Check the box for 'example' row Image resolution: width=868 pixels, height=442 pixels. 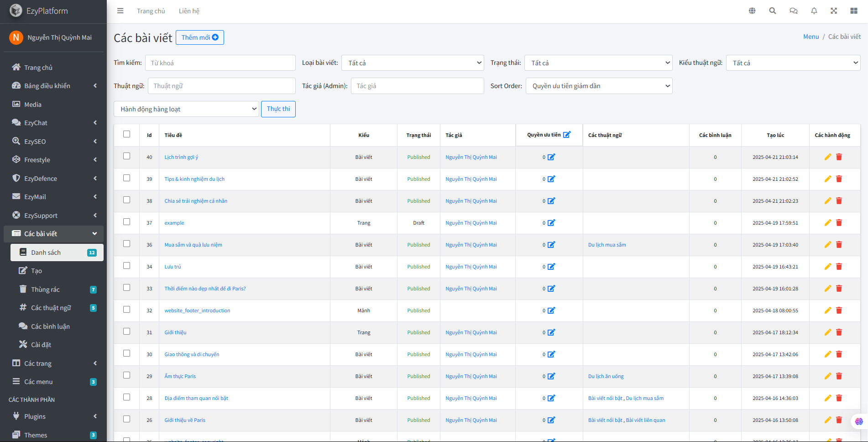point(126,222)
